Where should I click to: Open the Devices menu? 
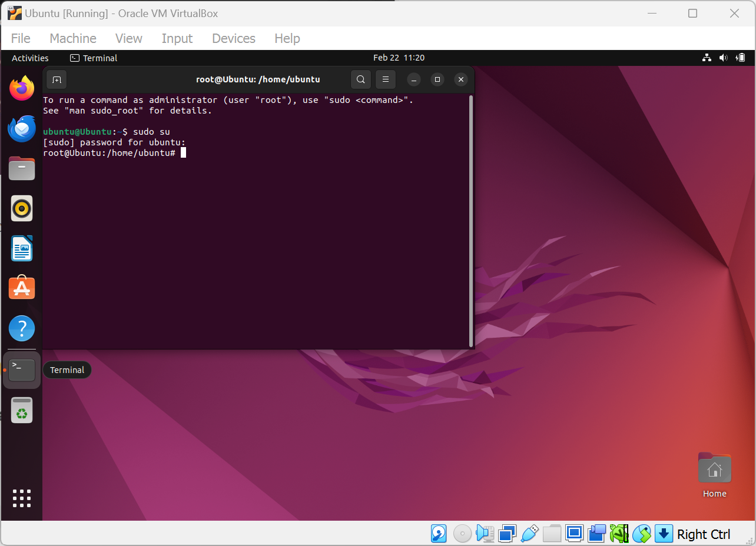tap(234, 38)
